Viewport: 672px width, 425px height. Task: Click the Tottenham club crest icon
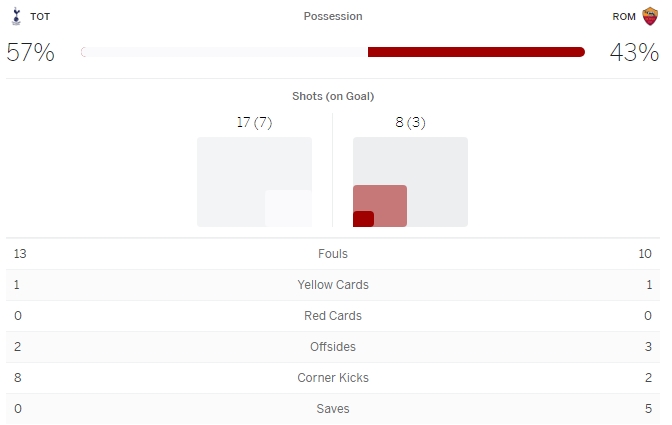[x=15, y=17]
